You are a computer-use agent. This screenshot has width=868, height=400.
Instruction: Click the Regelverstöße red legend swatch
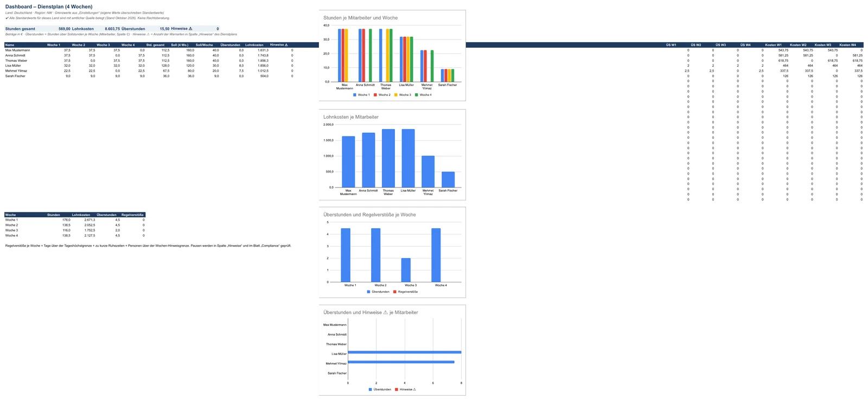(395, 292)
